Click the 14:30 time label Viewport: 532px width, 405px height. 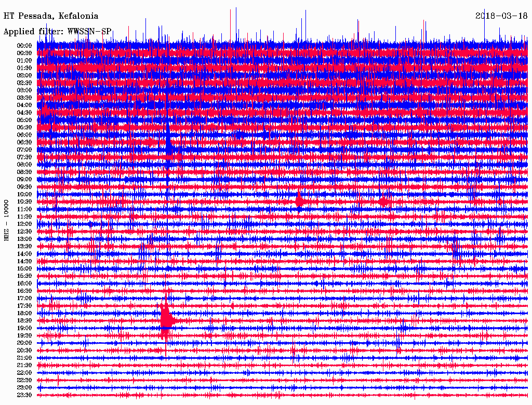pyautogui.click(x=24, y=261)
